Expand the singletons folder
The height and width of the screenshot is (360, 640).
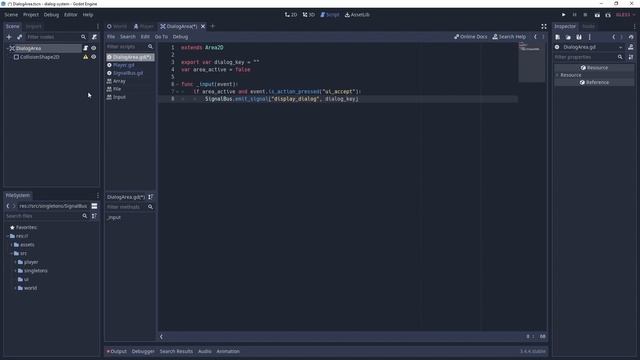click(x=16, y=271)
